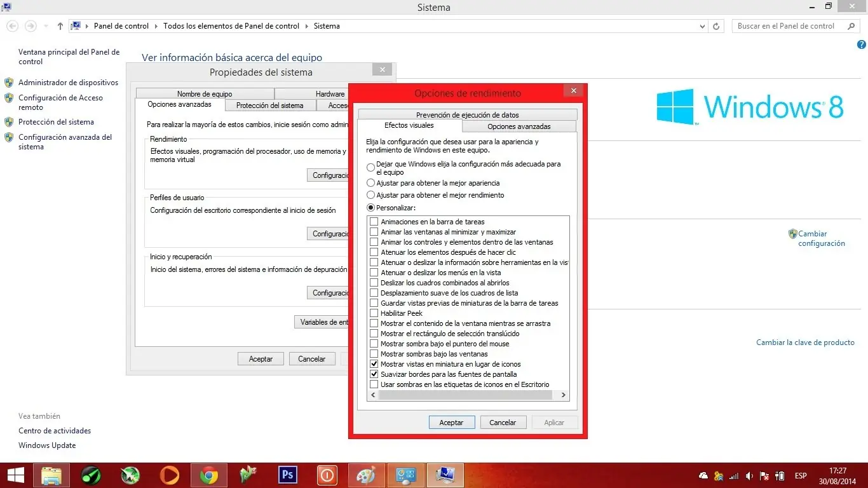The image size is (868, 488).
Task: Select 'Dejar que Windows elija la configuración' option
Action: [371, 168]
